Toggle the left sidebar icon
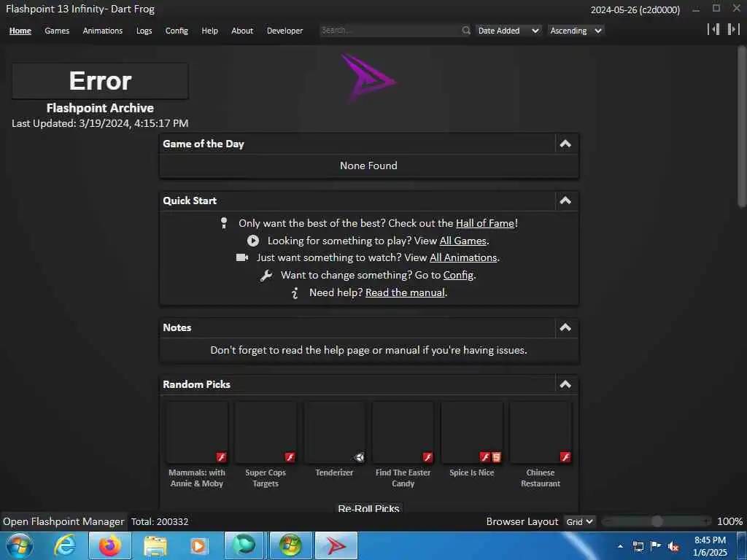This screenshot has width=747, height=560. point(713,29)
